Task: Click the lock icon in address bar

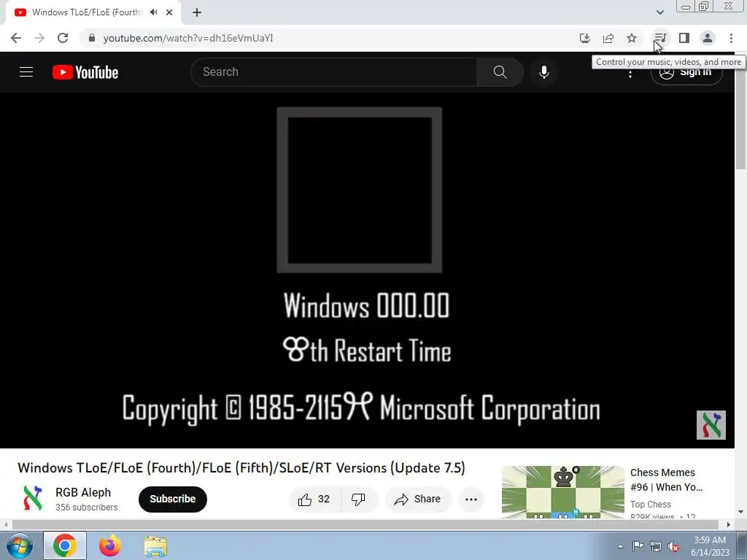Action: pyautogui.click(x=92, y=38)
